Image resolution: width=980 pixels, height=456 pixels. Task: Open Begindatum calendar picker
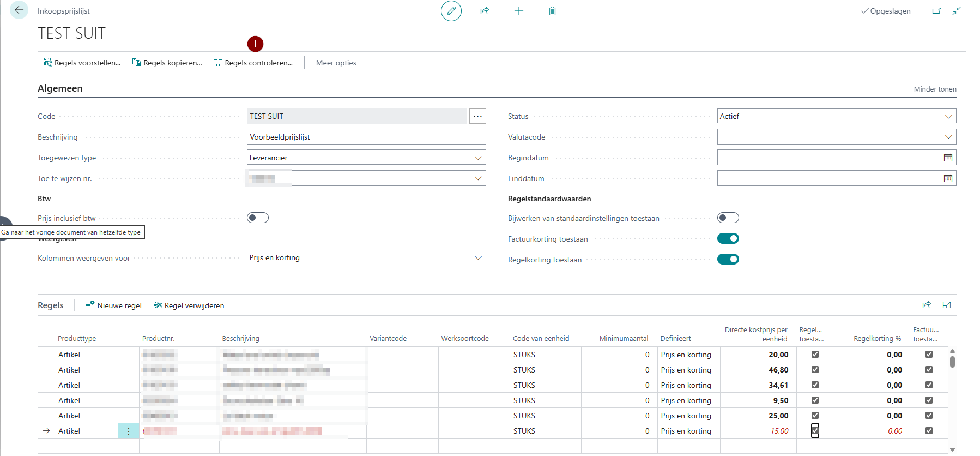point(948,158)
